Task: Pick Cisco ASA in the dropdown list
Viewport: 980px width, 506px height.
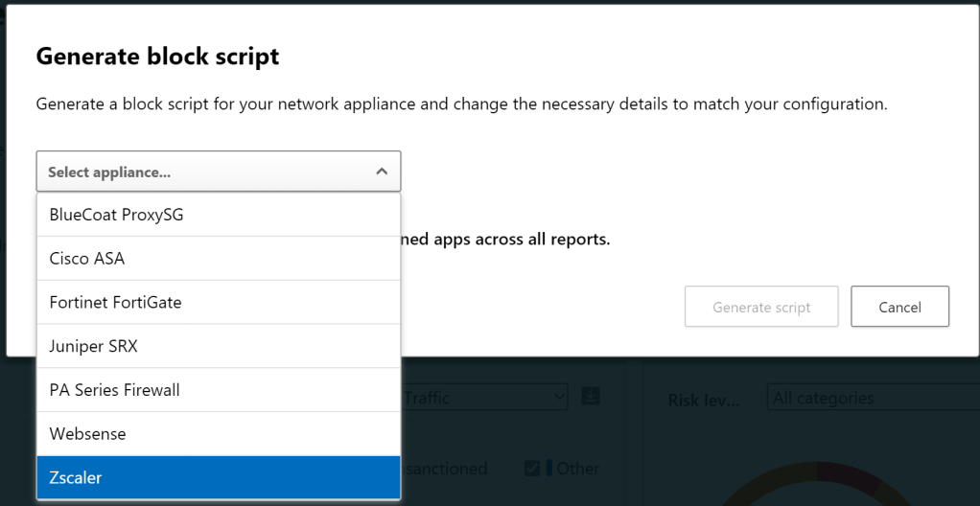Action: pyautogui.click(x=218, y=259)
